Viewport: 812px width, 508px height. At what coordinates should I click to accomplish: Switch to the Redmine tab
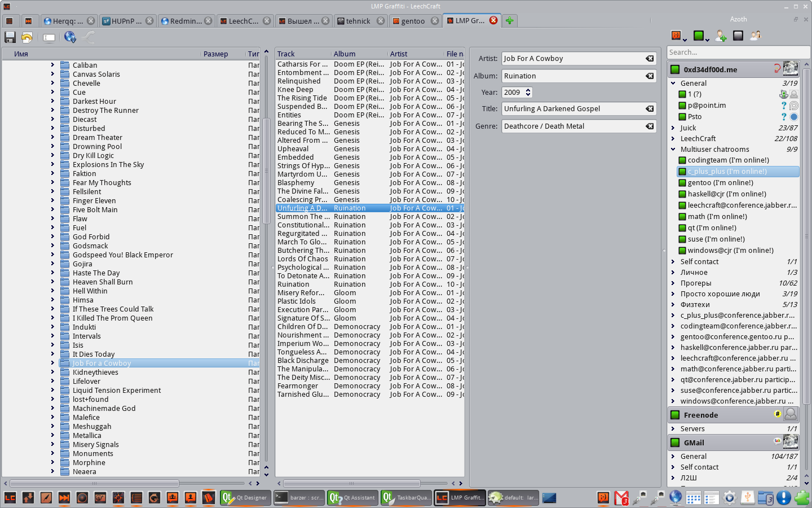coord(186,21)
